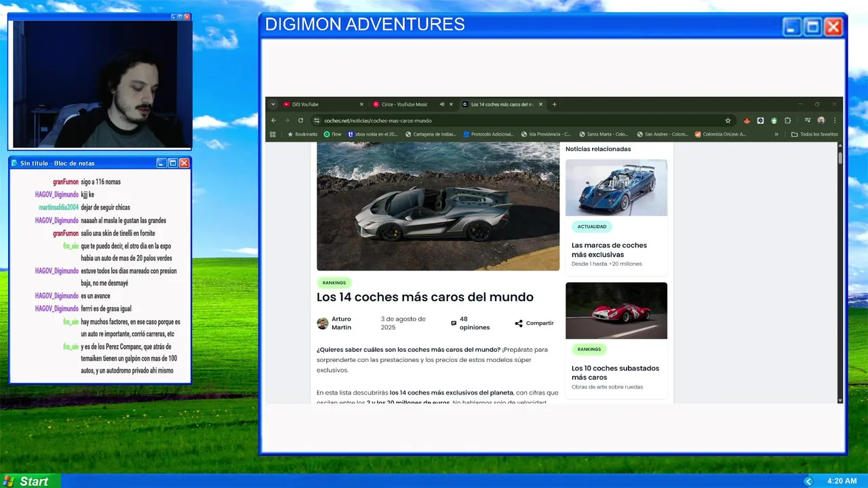868x488 pixels.
Task: Open Los 10 coches subastados más caros
Action: [615, 373]
